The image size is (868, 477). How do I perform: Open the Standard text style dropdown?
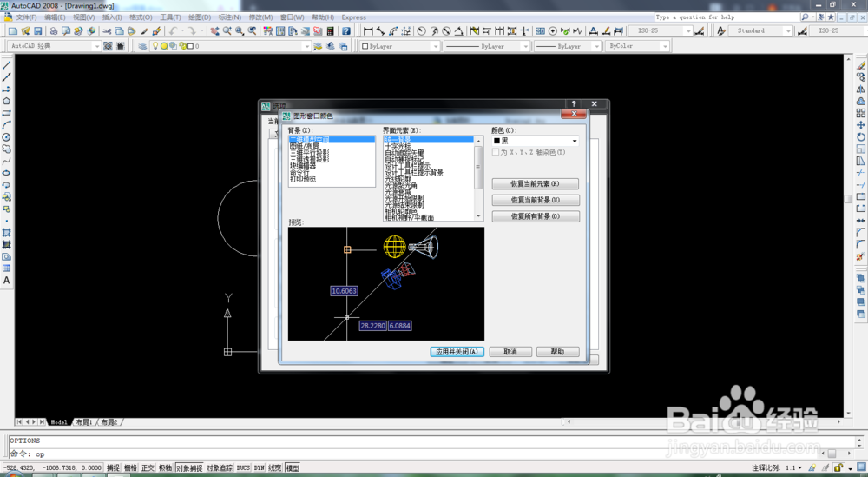click(762, 31)
